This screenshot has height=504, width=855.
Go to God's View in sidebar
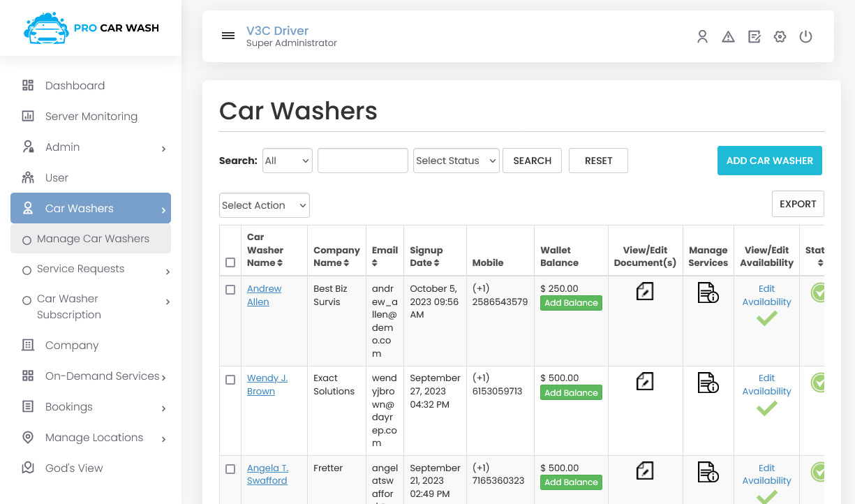(73, 468)
